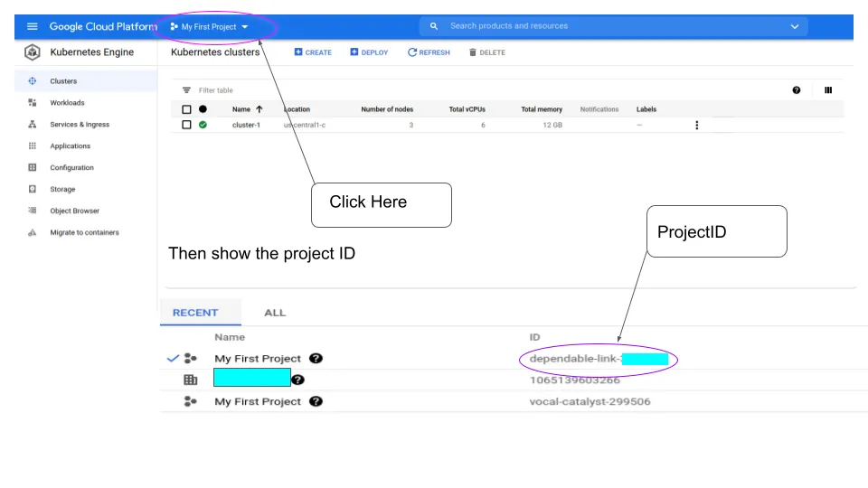The height and width of the screenshot is (488, 868).
Task: Click the Services & Ingress icon
Action: tap(33, 124)
